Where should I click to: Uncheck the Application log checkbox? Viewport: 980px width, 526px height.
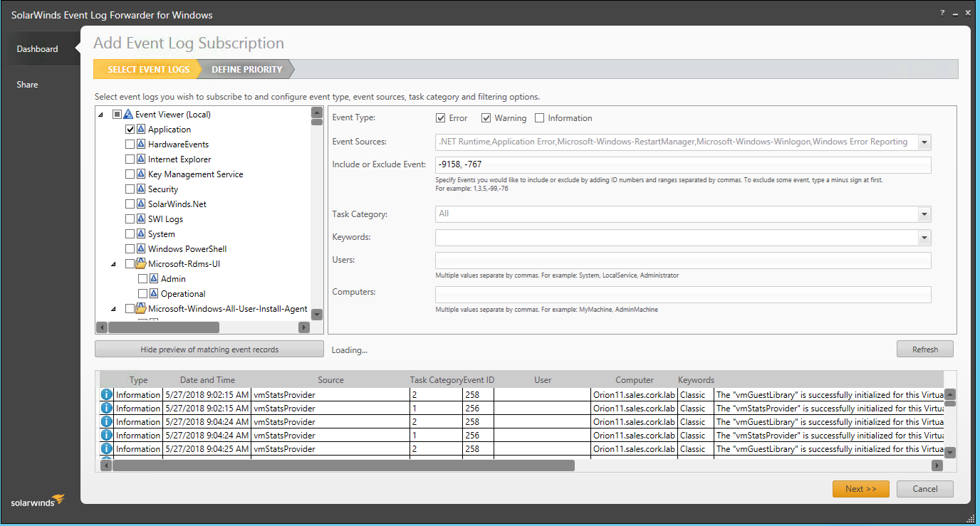tap(130, 129)
